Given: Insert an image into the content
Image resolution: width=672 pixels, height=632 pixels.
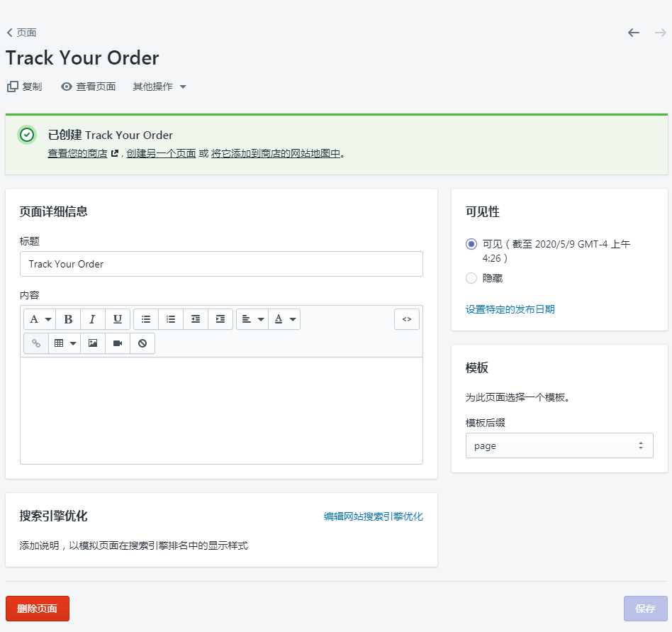Looking at the screenshot, I should pos(92,343).
